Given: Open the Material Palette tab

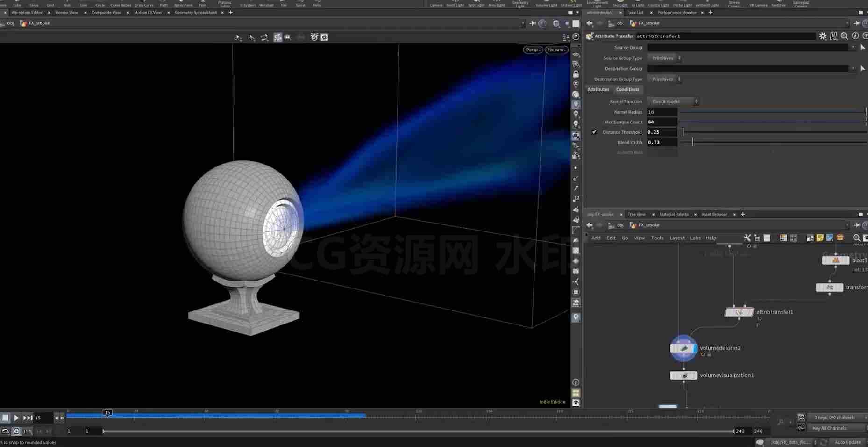Looking at the screenshot, I should coord(674,214).
